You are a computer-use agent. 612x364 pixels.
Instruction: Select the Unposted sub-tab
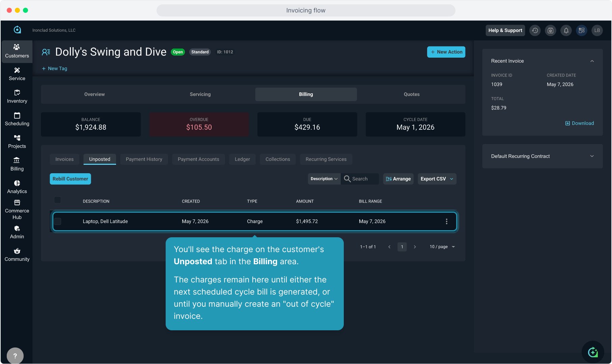100,159
